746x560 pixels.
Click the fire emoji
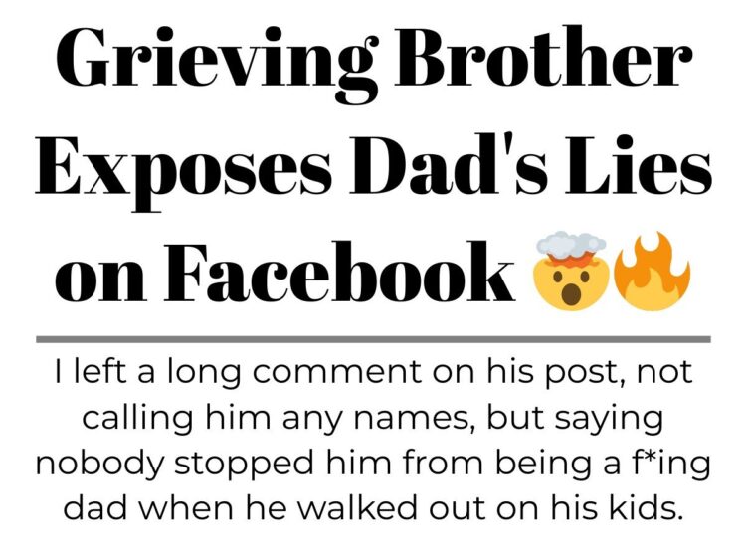652,271
